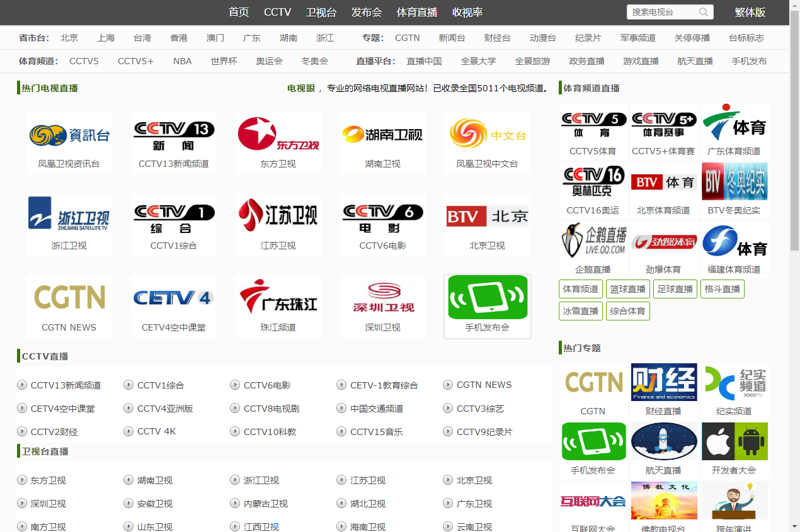
Task: Open the CGTN NEWS gold logo in hot channels
Action: click(69, 297)
